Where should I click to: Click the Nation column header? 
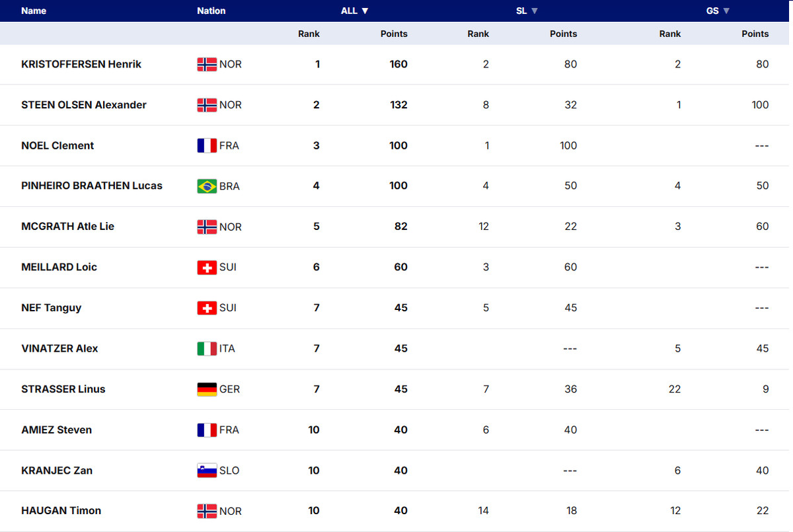pyautogui.click(x=211, y=11)
